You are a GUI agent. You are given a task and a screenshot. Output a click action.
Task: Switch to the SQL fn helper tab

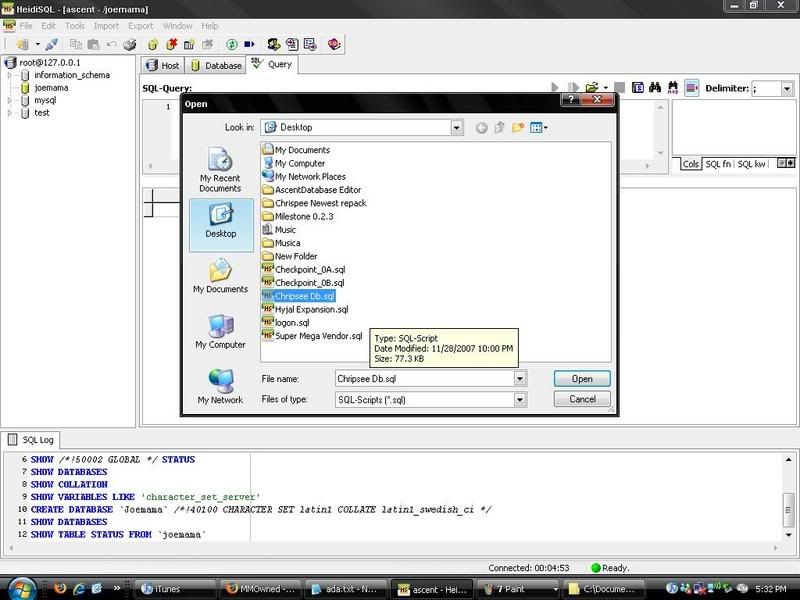718,164
